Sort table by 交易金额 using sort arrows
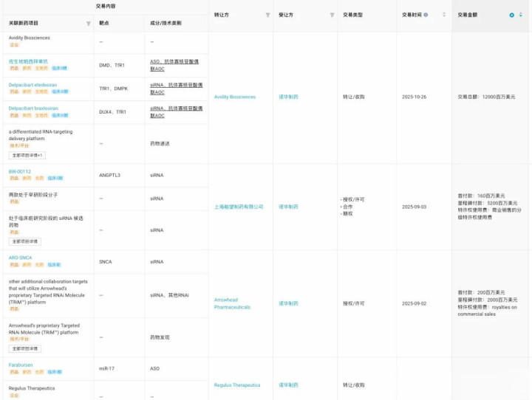The image size is (532, 400). click(521, 15)
